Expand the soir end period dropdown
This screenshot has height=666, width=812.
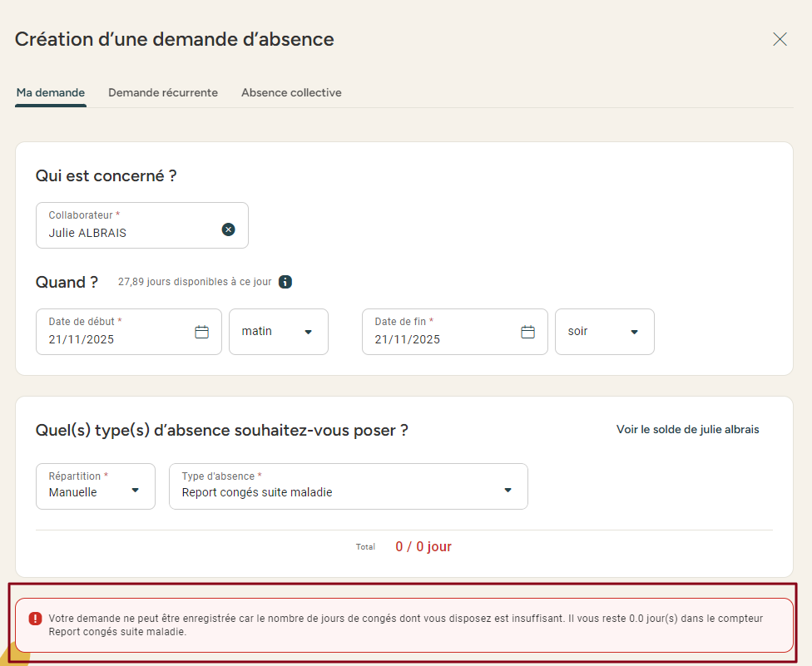click(x=604, y=332)
